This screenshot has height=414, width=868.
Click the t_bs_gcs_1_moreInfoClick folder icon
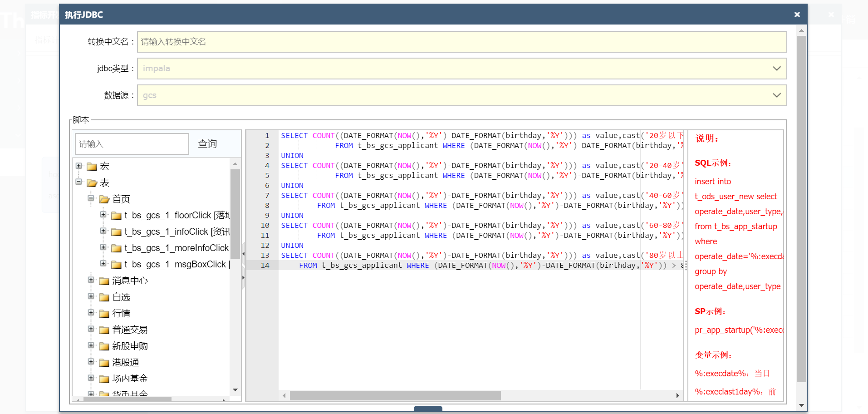117,248
